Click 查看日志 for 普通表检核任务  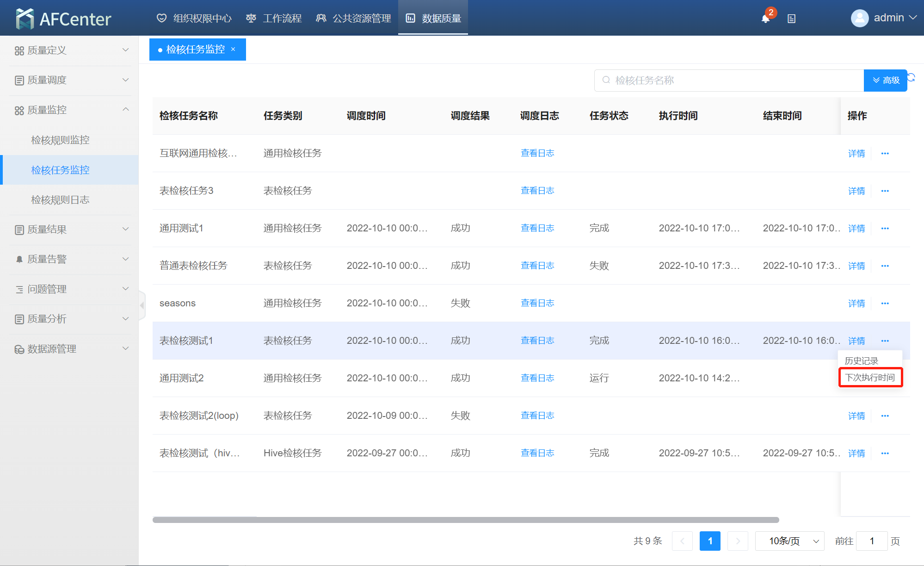click(537, 266)
